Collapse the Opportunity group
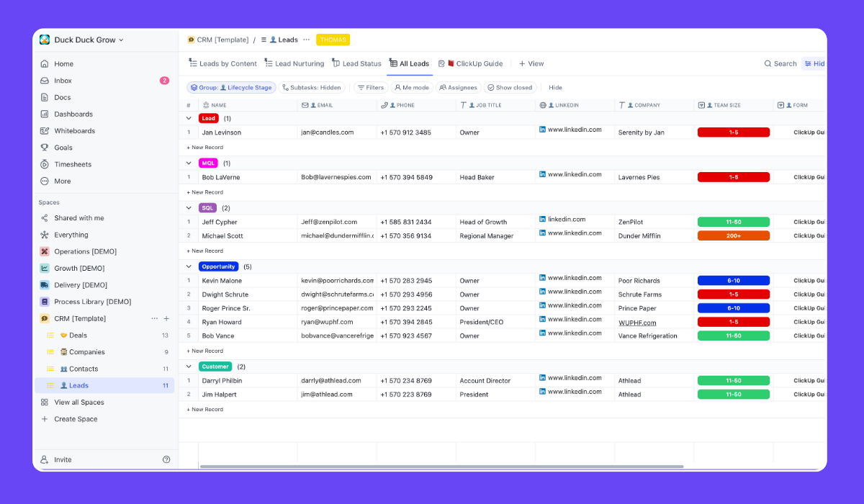The height and width of the screenshot is (504, 864). click(x=189, y=266)
